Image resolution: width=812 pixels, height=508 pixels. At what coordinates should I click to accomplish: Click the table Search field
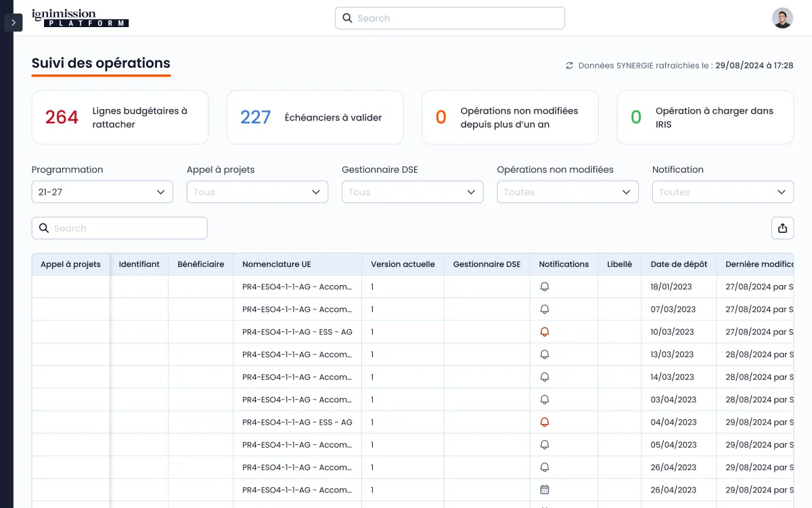pyautogui.click(x=120, y=228)
